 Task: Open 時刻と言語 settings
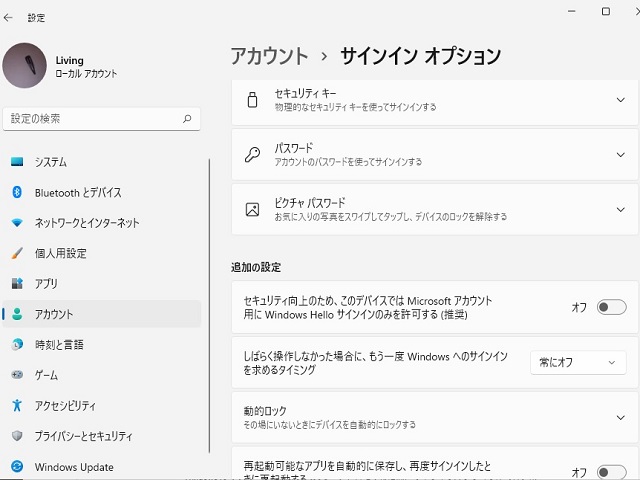(102, 344)
